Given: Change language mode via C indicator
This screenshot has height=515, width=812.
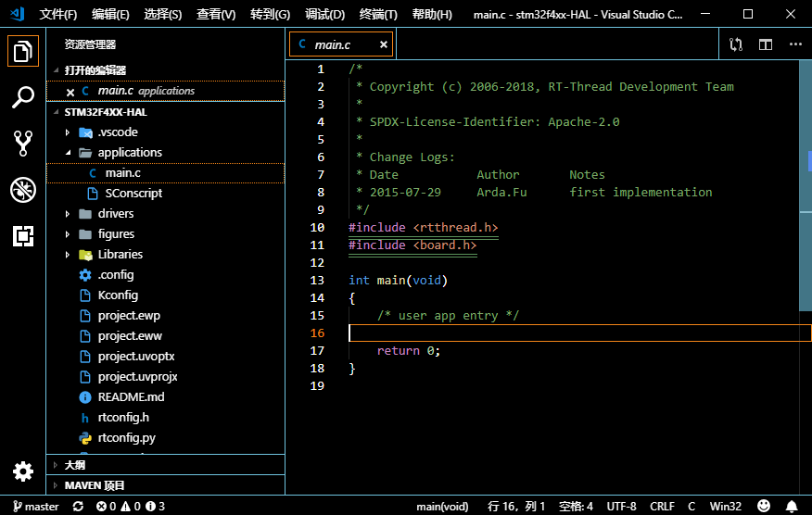Looking at the screenshot, I should [x=691, y=507].
